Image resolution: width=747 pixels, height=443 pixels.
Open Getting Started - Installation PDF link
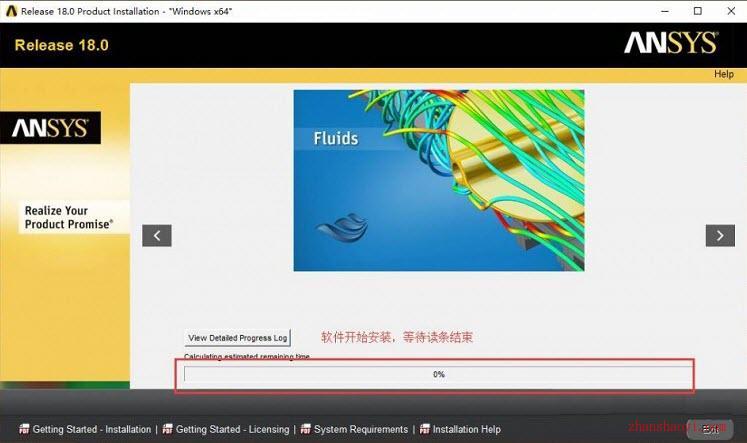[x=91, y=429]
